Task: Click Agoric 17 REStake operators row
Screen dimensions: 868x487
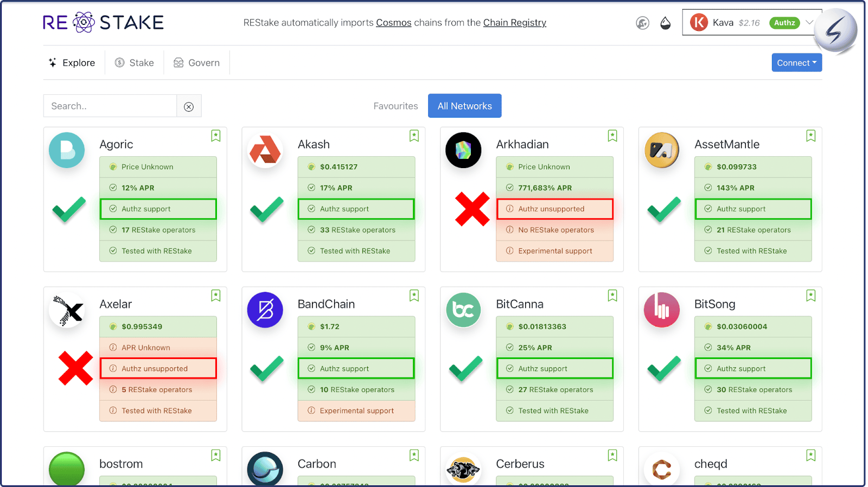Action: 158,230
